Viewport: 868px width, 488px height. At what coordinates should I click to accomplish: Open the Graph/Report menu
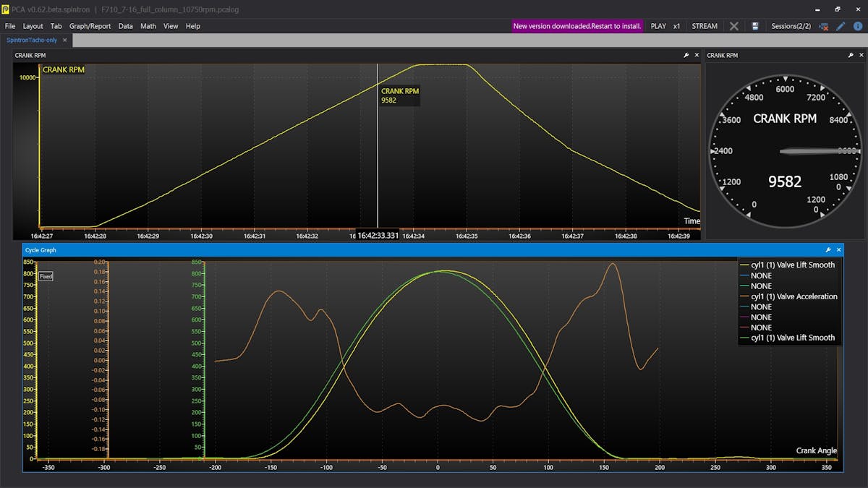[x=90, y=26]
